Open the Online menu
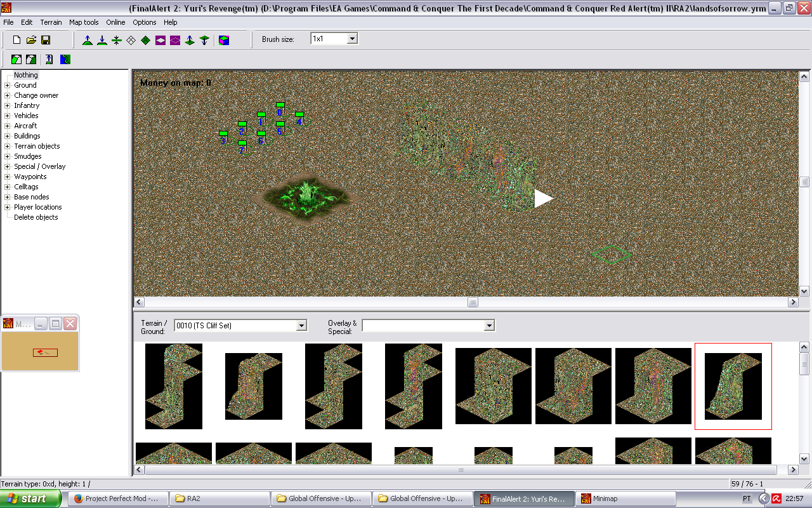 [x=115, y=22]
